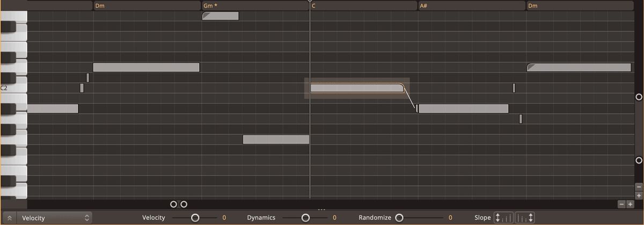644x225 pixels.
Task: Click the Velocity slider knob
Action: point(195,217)
